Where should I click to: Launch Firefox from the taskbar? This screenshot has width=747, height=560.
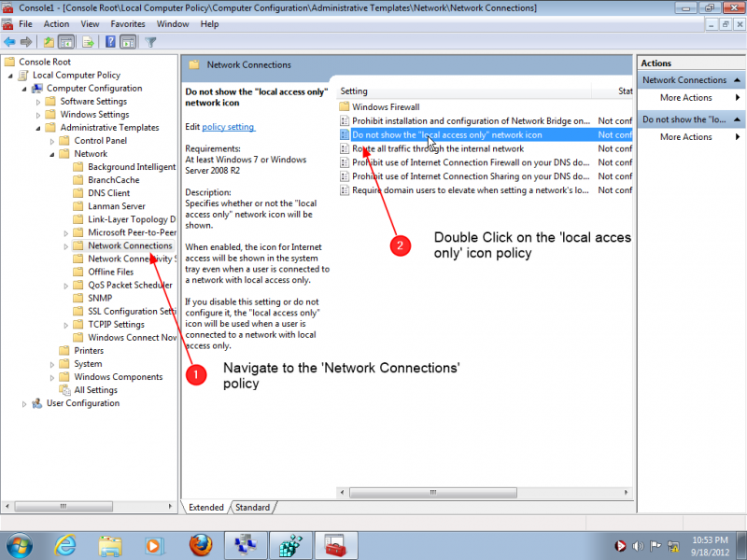201,545
